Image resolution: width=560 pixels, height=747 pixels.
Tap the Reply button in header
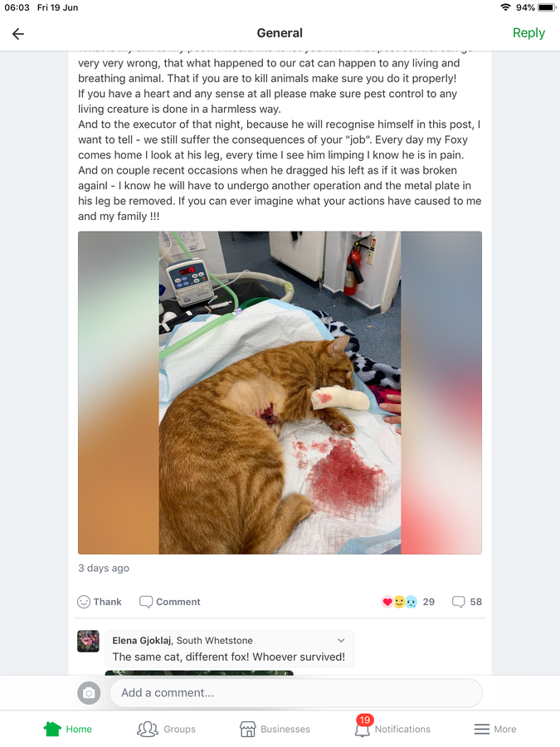point(528,33)
